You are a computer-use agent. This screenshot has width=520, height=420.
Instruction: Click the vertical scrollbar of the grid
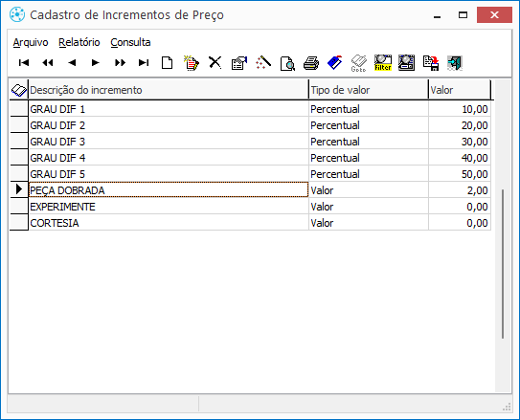(503, 264)
